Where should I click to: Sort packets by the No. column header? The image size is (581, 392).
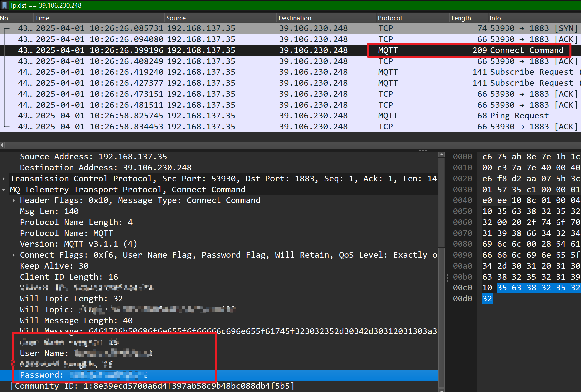(17, 18)
